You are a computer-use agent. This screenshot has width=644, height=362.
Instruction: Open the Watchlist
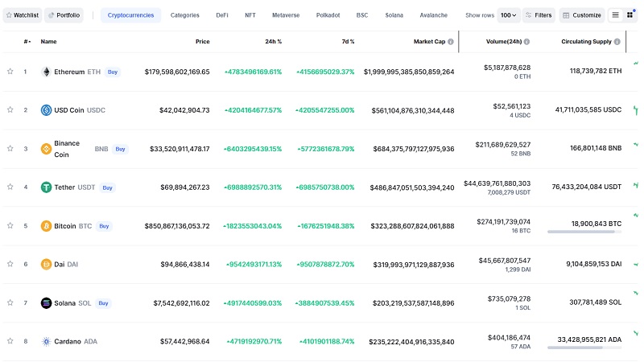(x=23, y=15)
